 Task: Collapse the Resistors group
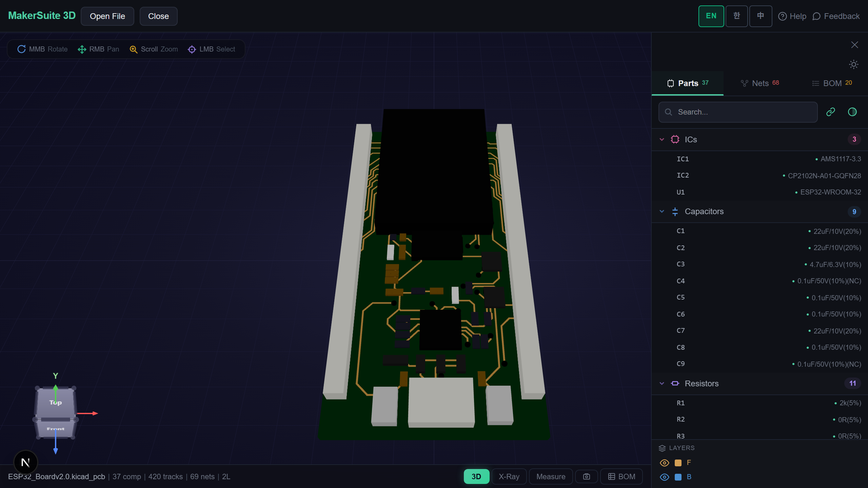point(662,383)
